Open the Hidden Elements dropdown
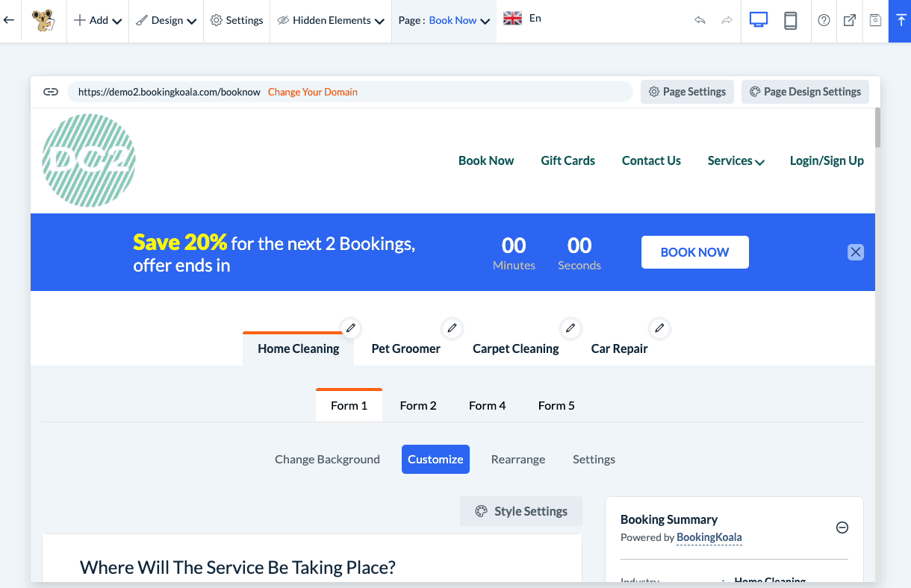The image size is (911, 588). pyautogui.click(x=331, y=21)
